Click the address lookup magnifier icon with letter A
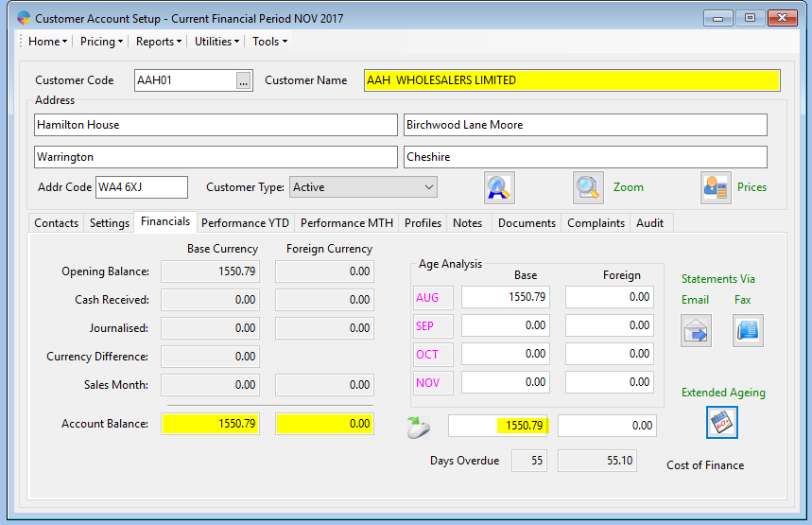The width and height of the screenshot is (812, 525). 499,187
